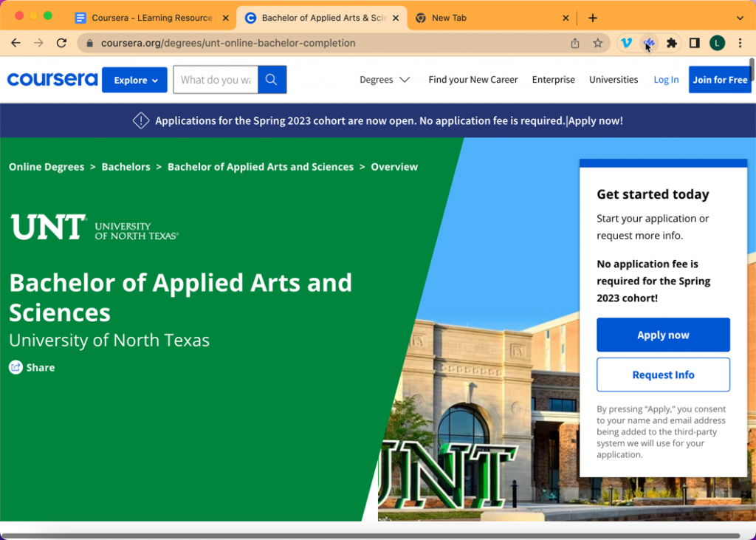Viewport: 756px width, 540px height.
Task: Go back to the previous page
Action: pyautogui.click(x=16, y=43)
